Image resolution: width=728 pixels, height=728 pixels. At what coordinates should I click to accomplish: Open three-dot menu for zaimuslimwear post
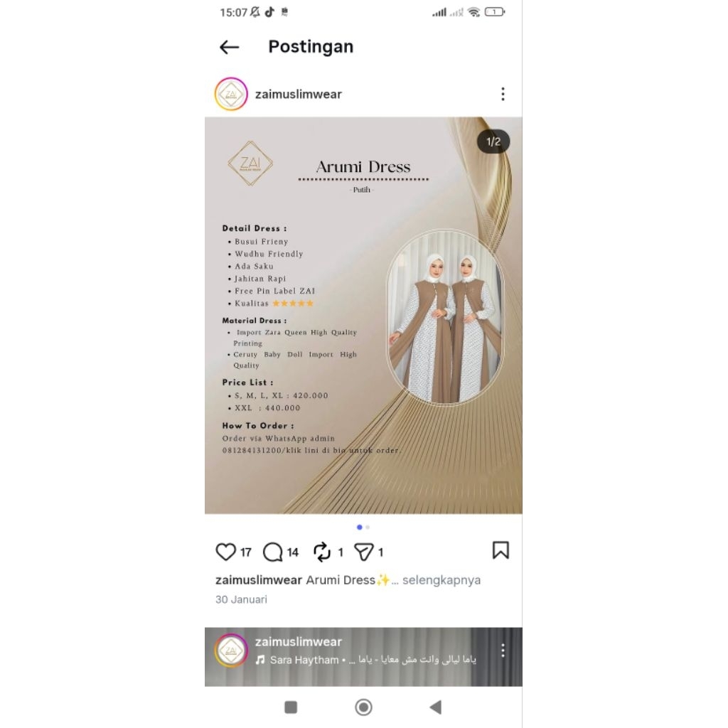coord(503,94)
